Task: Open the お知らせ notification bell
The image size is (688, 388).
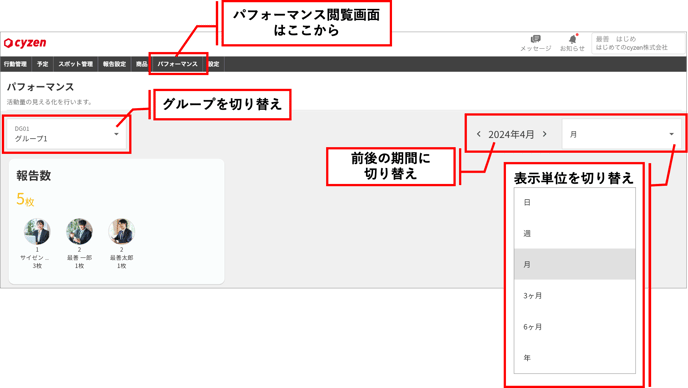Action: (x=572, y=43)
